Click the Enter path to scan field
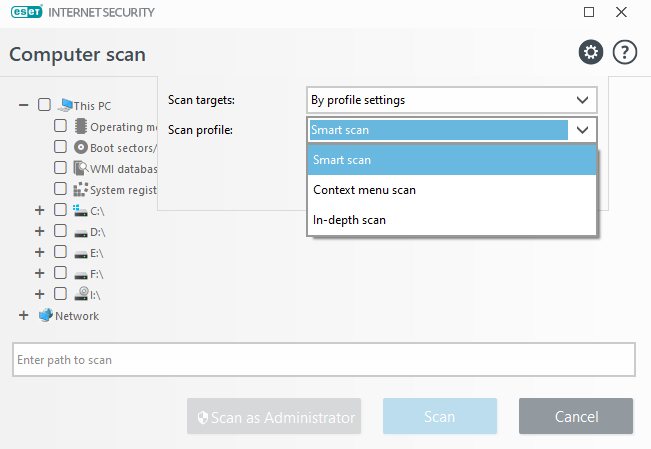Image resolution: width=651 pixels, height=449 pixels. click(324, 360)
